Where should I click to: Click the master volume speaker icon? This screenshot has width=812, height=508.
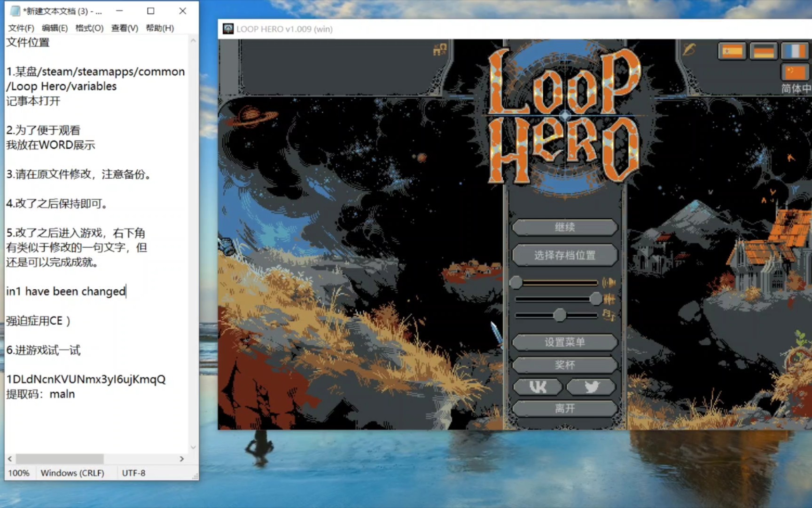pyautogui.click(x=609, y=282)
